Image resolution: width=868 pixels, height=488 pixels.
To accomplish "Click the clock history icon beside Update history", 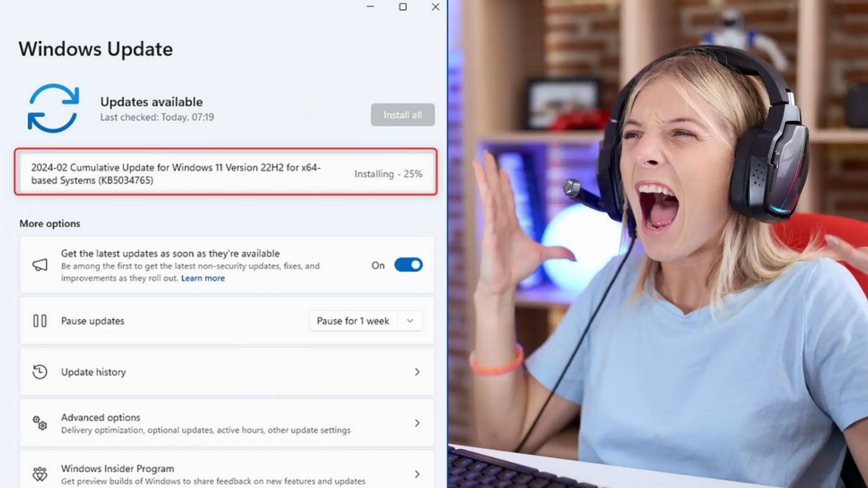I will [40, 372].
